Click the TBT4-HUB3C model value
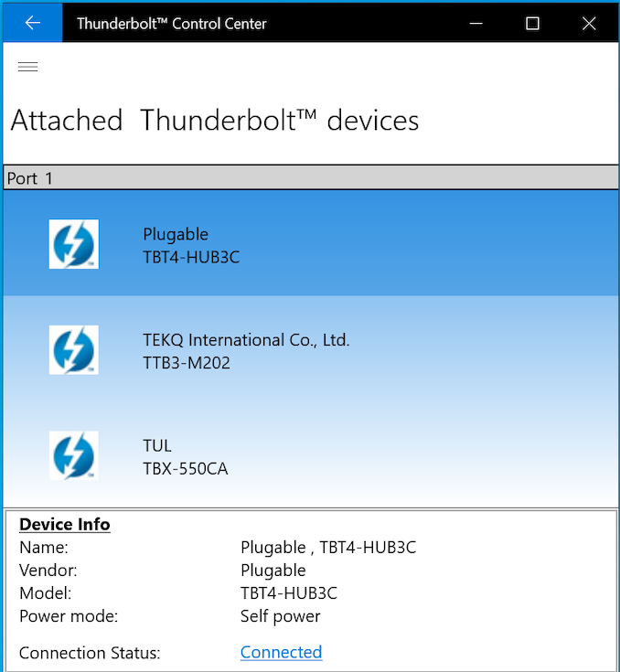Viewport: 620px width, 672px height. pos(288,593)
